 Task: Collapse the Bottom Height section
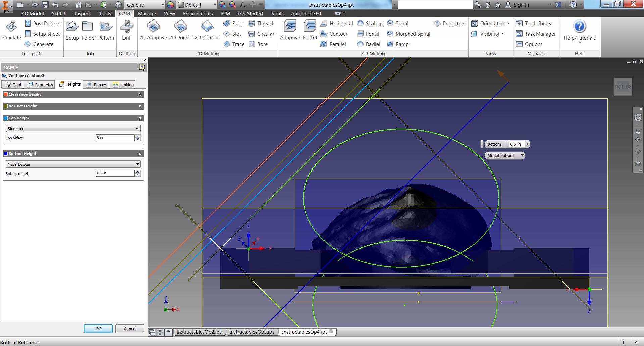140,154
